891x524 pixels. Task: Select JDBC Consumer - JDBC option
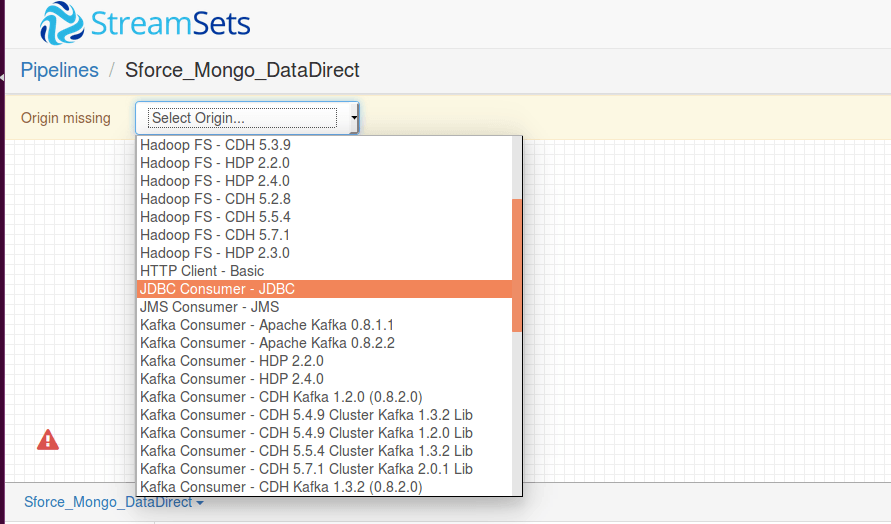[217, 289]
